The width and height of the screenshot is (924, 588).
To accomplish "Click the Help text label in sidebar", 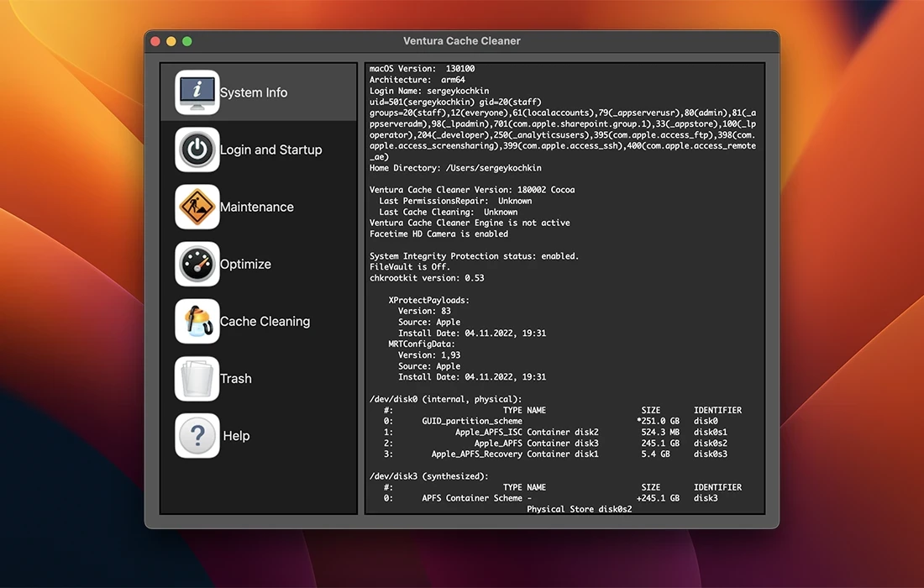I will click(x=236, y=435).
